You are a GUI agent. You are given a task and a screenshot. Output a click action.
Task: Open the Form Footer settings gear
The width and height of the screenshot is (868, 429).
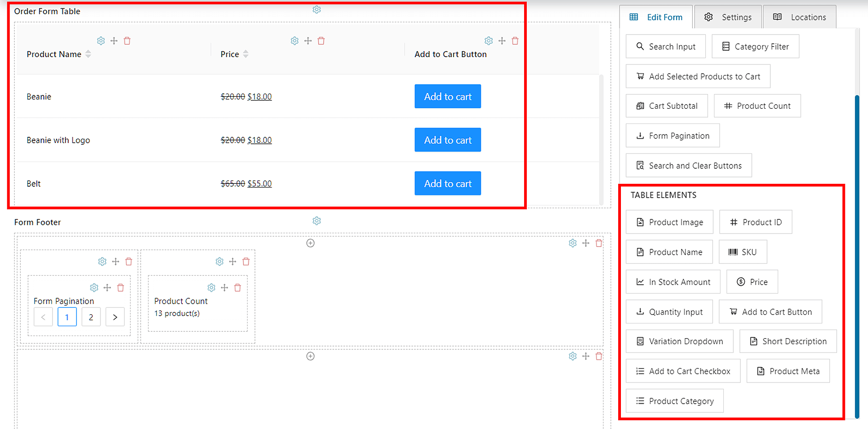(x=317, y=221)
